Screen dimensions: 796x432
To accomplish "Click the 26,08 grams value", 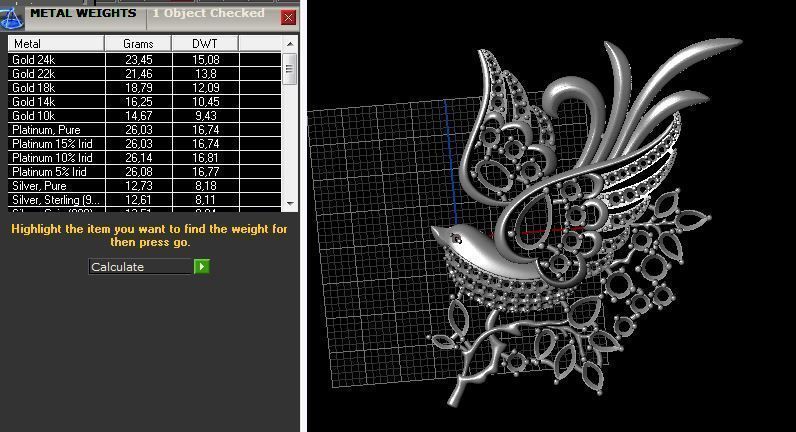I will 139,172.
